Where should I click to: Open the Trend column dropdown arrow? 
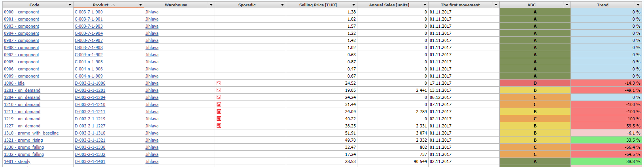638,5
